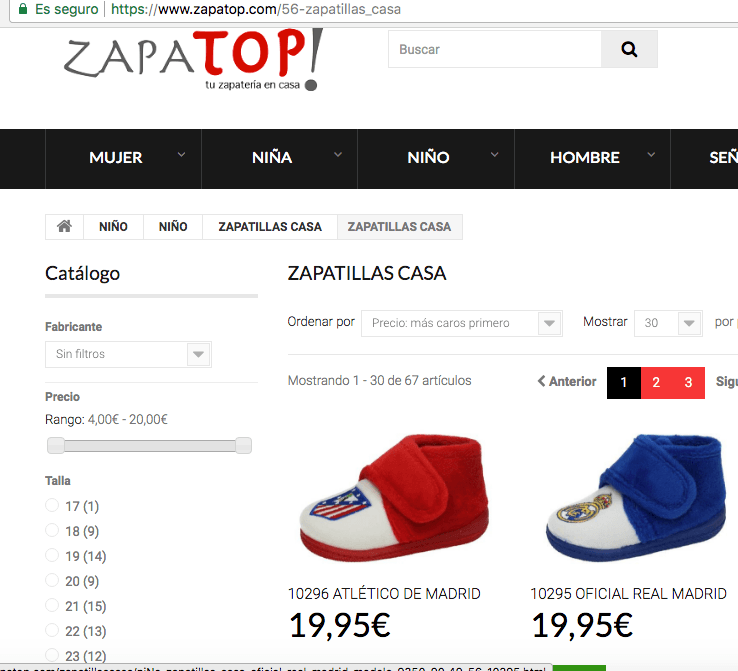Expand the HOMBRE menu chevron
This screenshot has width=738, height=671.
651,154
